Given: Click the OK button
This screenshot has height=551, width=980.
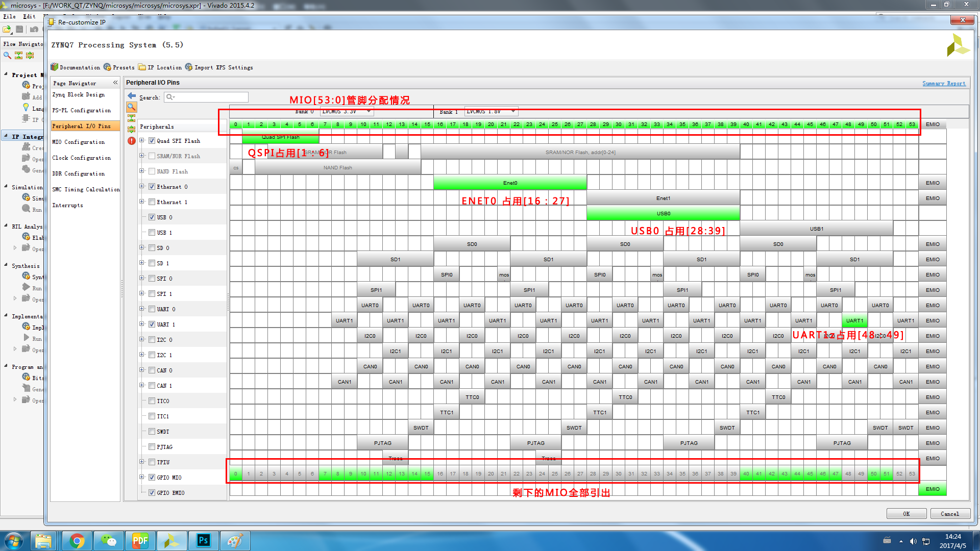Looking at the screenshot, I should 906,514.
